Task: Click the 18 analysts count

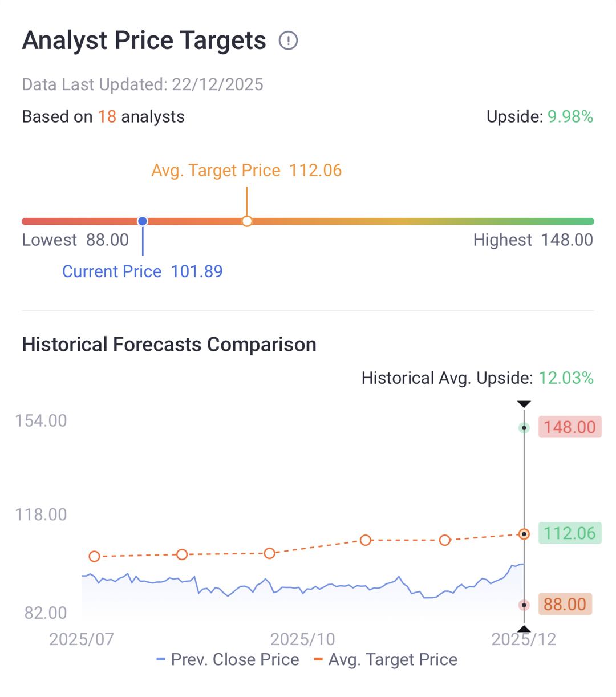Action: click(x=107, y=117)
